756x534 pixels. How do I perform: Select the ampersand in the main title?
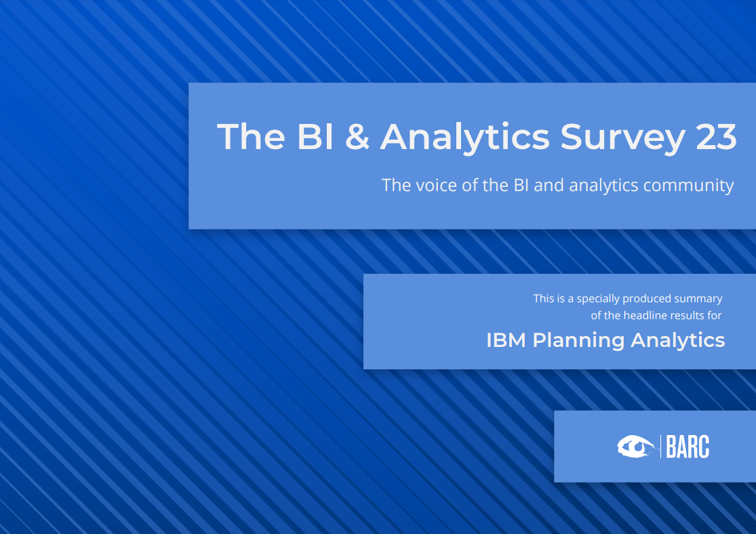(x=357, y=136)
